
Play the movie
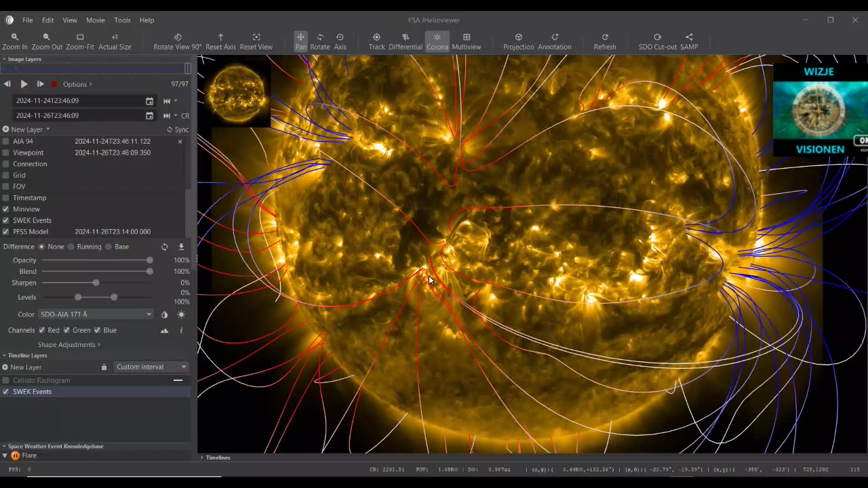[24, 84]
